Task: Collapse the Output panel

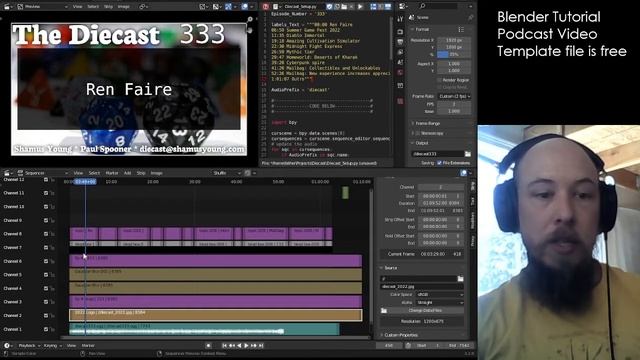Action: [x=420, y=143]
